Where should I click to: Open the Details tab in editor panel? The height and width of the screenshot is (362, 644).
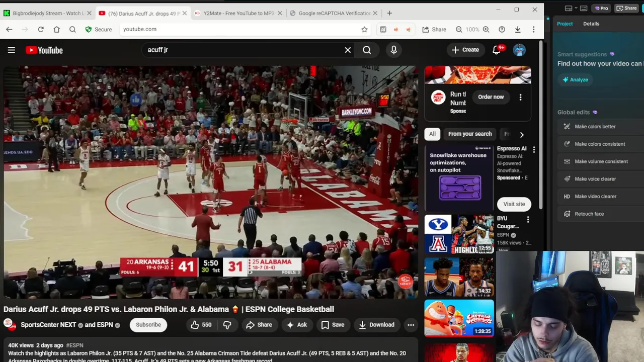[x=591, y=24]
